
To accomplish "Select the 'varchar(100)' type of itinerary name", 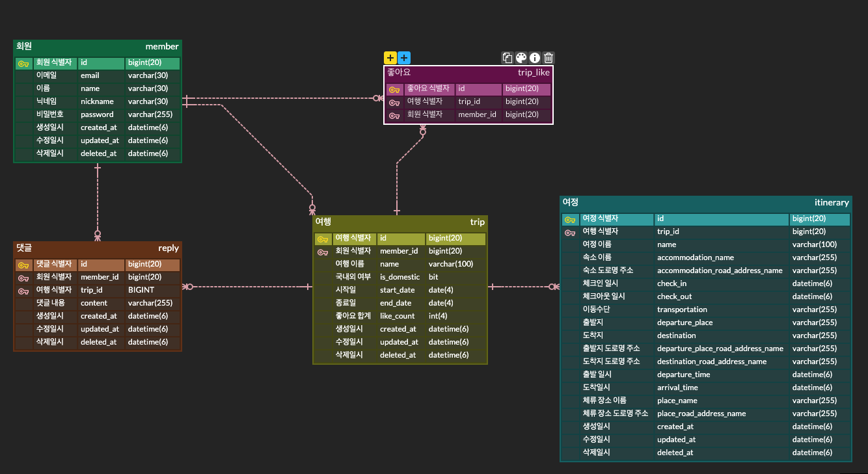I will tap(815, 244).
